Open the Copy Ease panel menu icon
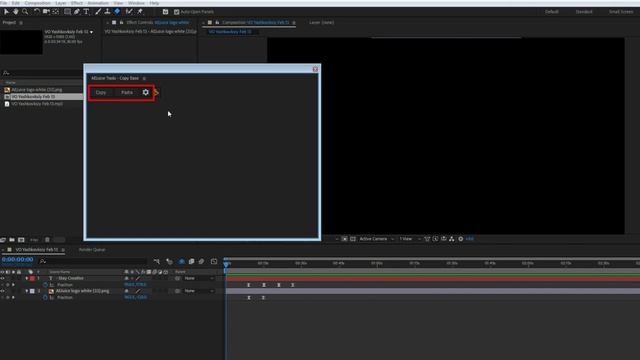 [x=144, y=78]
